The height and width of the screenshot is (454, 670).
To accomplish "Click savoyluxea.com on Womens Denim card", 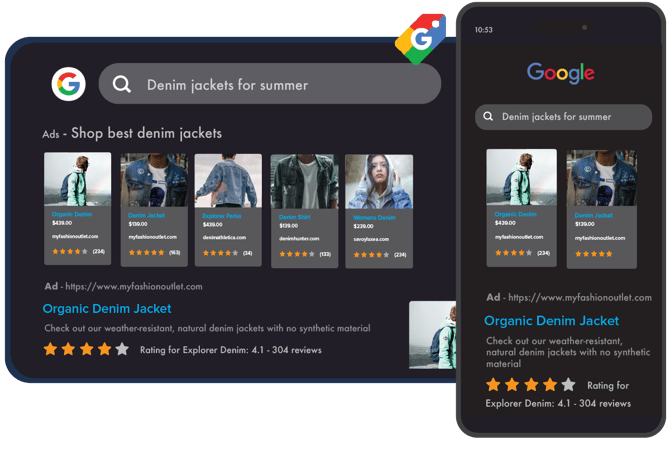I will (x=371, y=239).
